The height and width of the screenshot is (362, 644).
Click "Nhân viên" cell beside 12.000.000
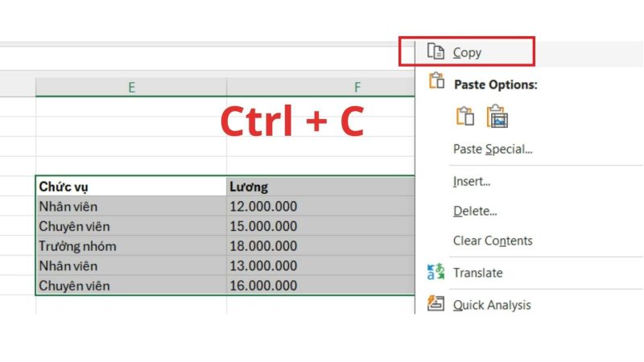pos(131,206)
